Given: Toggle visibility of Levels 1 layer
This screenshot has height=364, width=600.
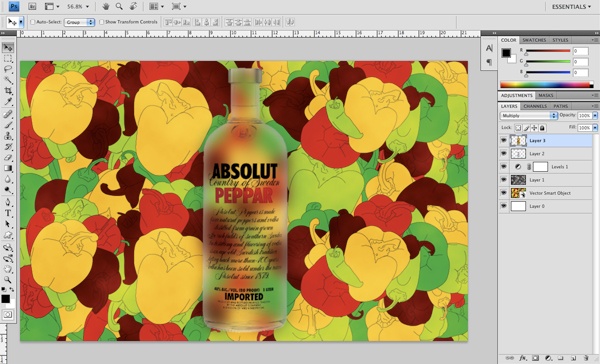Looking at the screenshot, I should tap(504, 166).
